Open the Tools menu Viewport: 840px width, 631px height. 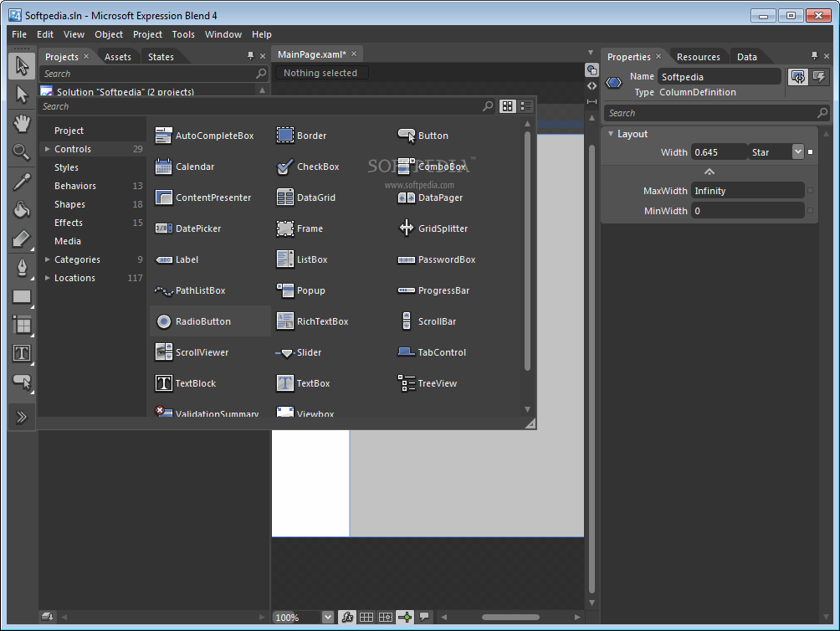click(183, 34)
